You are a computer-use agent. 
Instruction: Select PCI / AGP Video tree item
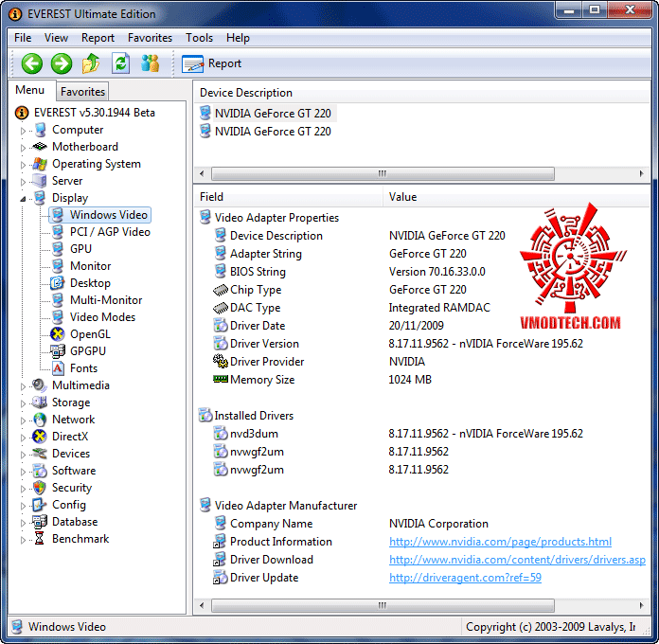pyautogui.click(x=110, y=232)
